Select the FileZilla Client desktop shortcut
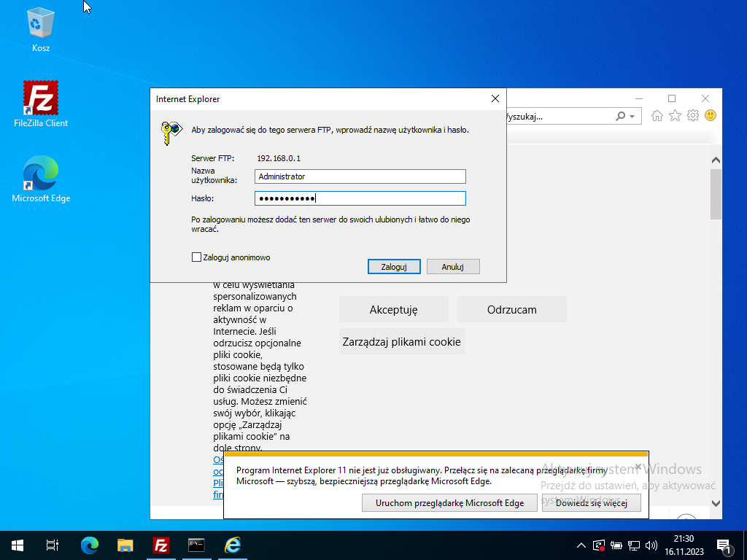This screenshot has width=747, height=560. coord(41,104)
